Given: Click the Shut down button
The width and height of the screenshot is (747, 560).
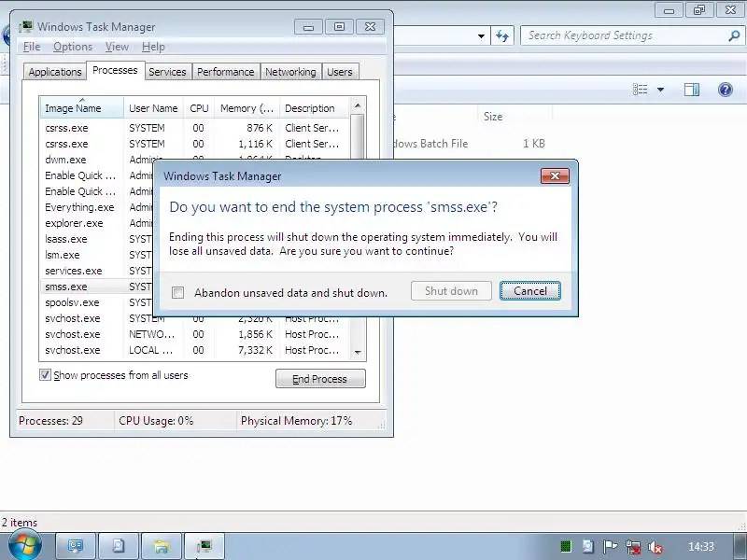Looking at the screenshot, I should 451,291.
